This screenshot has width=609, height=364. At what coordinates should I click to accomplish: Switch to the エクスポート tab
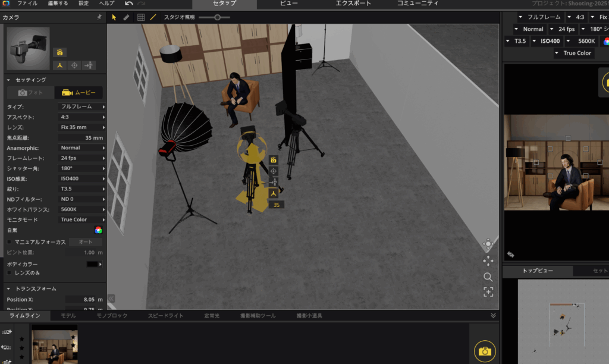pyautogui.click(x=353, y=4)
